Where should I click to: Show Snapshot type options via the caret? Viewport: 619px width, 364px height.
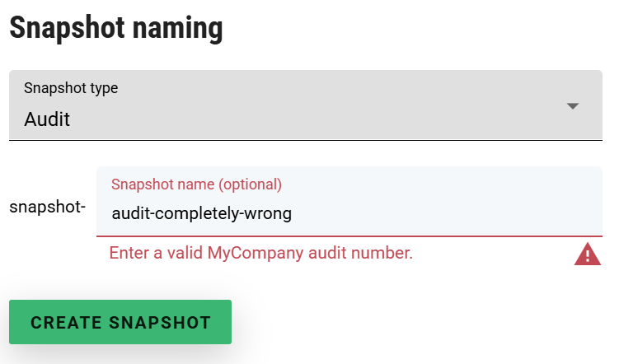pyautogui.click(x=574, y=106)
